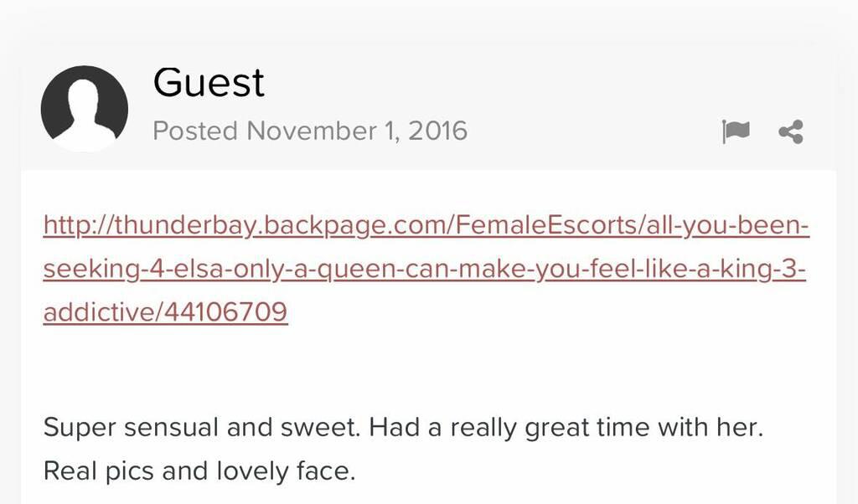Viewport: 858px width, 504px height.
Task: Click the number "44106709" in the link
Action: click(x=227, y=312)
